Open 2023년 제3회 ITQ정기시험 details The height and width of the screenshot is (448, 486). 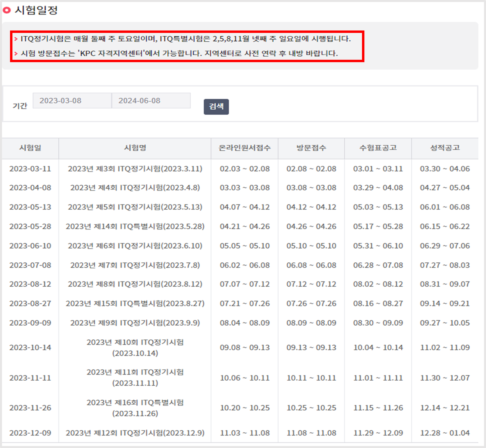pyautogui.click(x=135, y=169)
